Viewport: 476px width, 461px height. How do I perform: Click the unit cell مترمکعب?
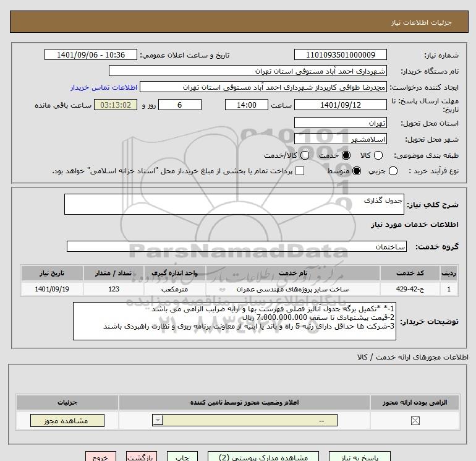click(174, 289)
